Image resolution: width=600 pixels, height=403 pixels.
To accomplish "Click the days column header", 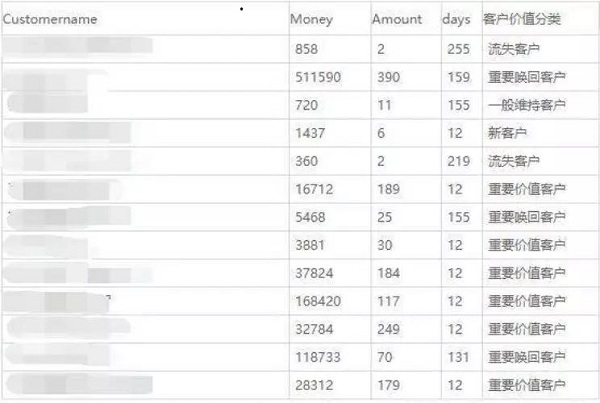I will (x=456, y=20).
